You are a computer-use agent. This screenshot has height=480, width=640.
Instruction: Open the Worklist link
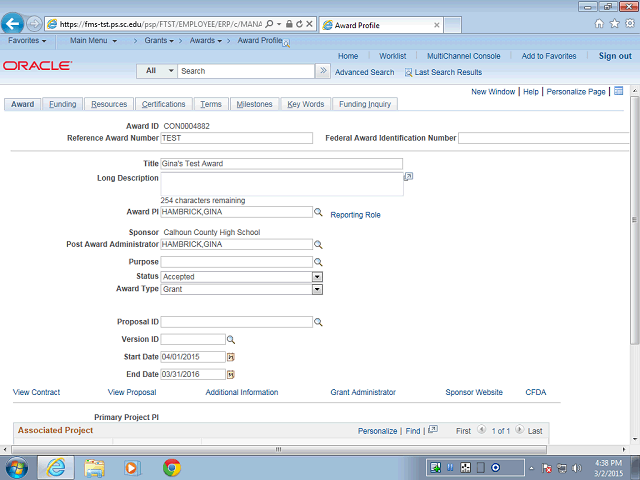pos(392,56)
